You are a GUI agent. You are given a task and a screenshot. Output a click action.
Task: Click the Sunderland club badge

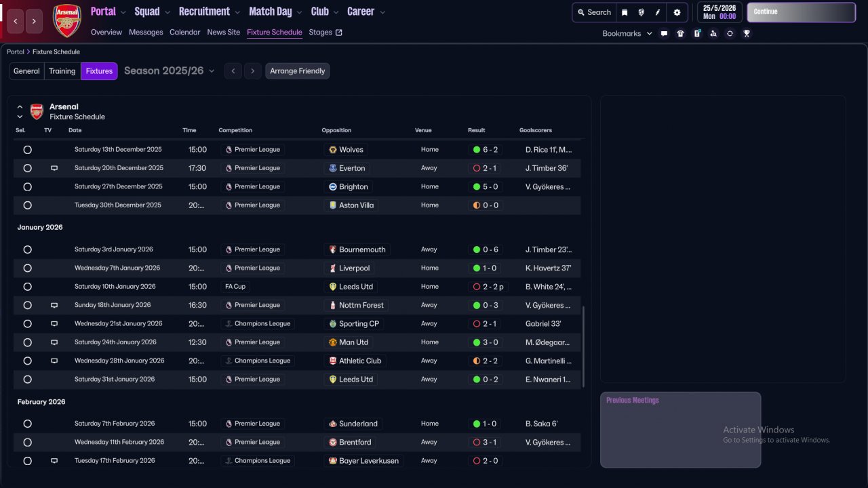pyautogui.click(x=333, y=424)
